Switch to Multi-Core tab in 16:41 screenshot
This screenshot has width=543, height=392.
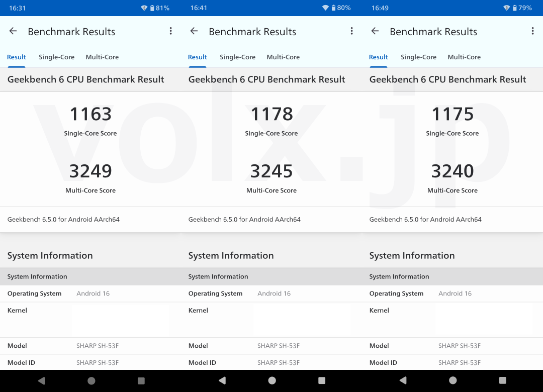tap(283, 57)
